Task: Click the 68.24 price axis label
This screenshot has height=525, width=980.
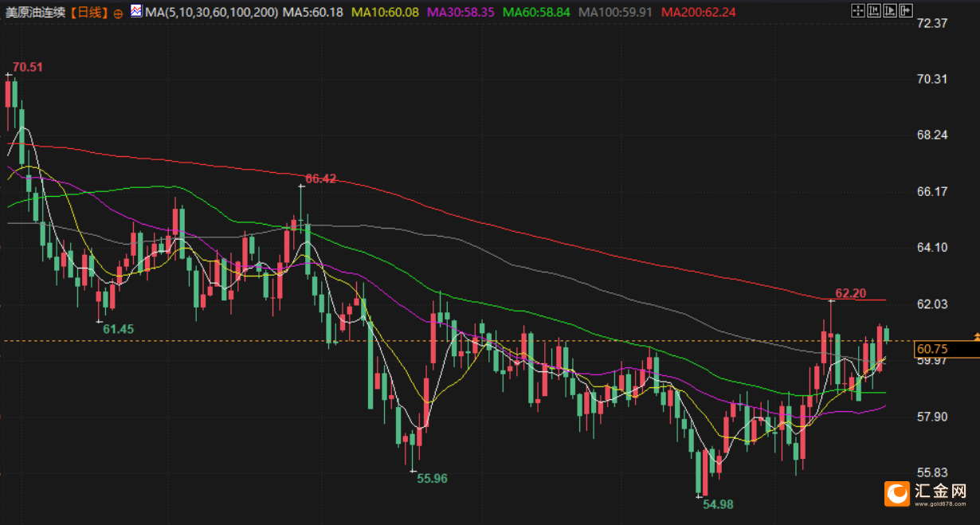Action: click(932, 135)
